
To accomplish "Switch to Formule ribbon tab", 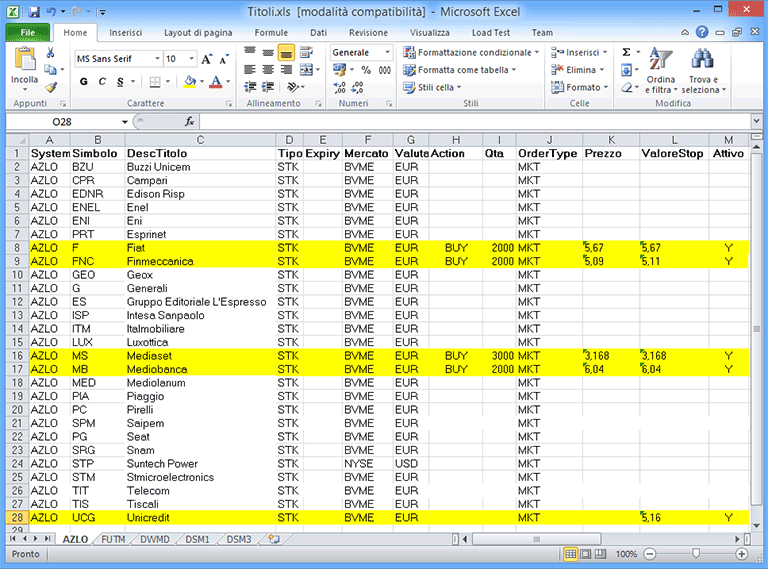I will (271, 32).
